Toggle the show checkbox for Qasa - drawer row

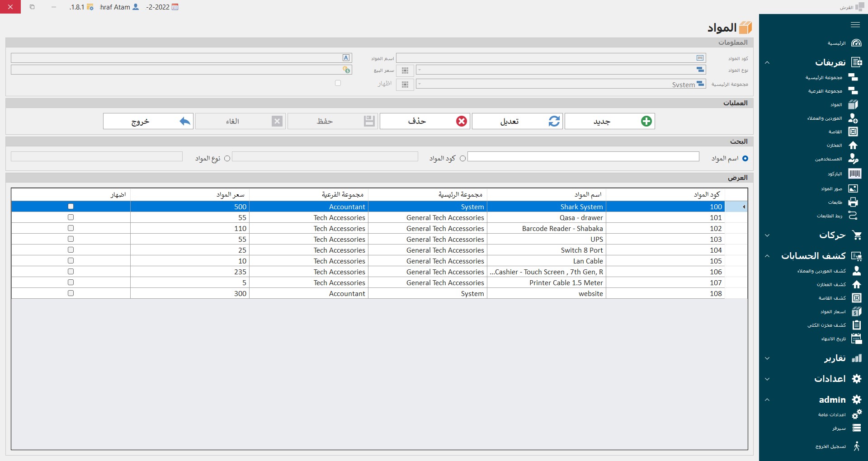[71, 217]
